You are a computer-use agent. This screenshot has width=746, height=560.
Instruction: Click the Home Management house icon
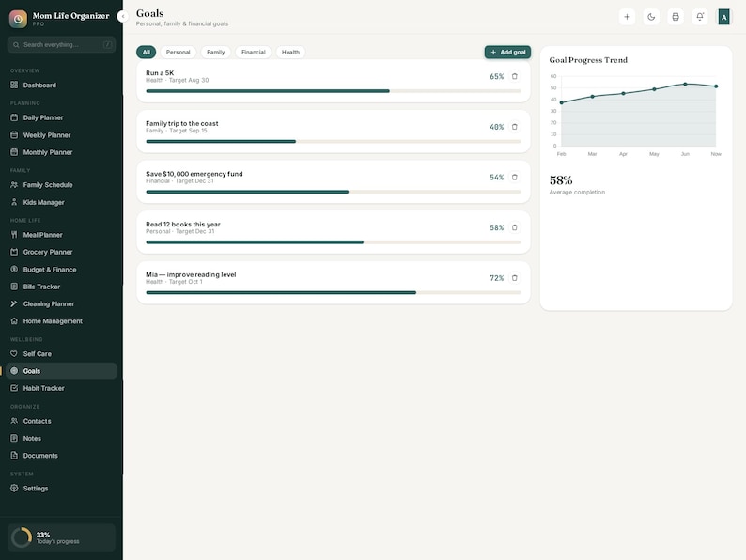click(14, 321)
